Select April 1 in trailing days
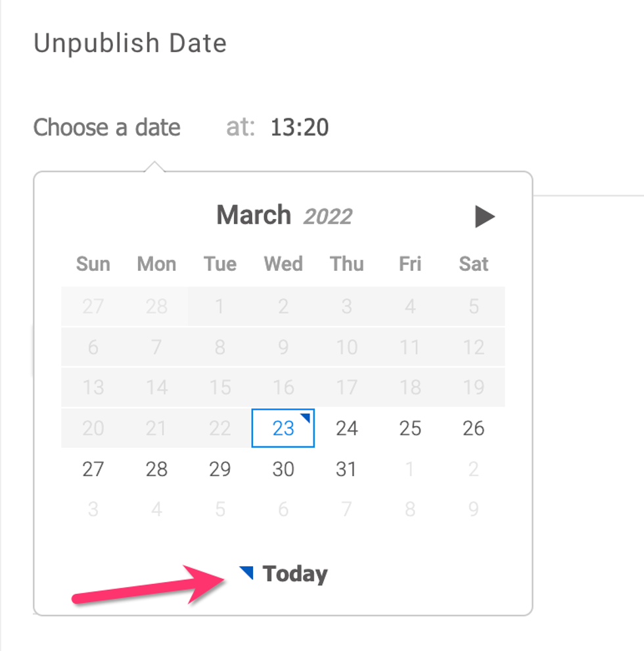644x651 pixels. pyautogui.click(x=410, y=469)
